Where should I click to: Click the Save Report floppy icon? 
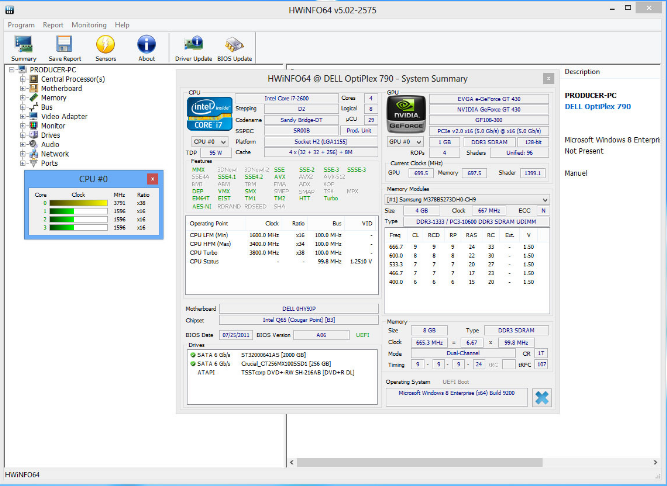point(65,48)
